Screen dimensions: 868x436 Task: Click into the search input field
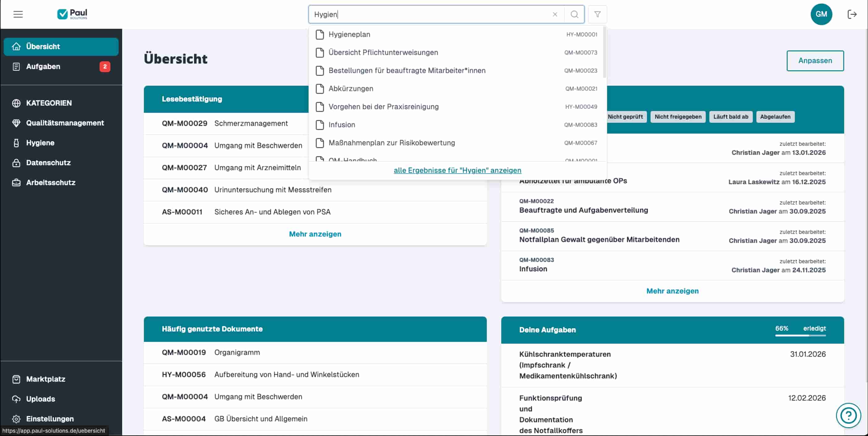tap(431, 14)
